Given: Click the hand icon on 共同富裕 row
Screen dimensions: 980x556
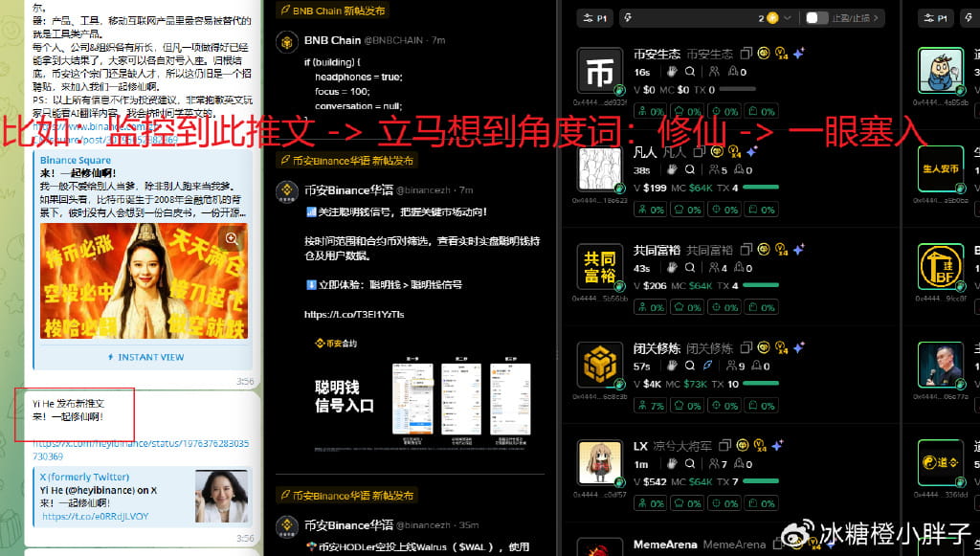Looking at the screenshot, I should tap(672, 268).
